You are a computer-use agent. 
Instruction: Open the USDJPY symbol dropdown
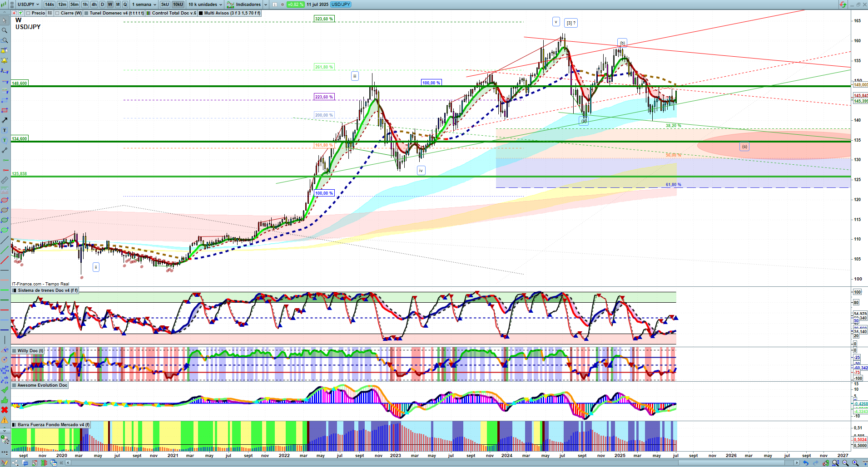click(x=28, y=5)
